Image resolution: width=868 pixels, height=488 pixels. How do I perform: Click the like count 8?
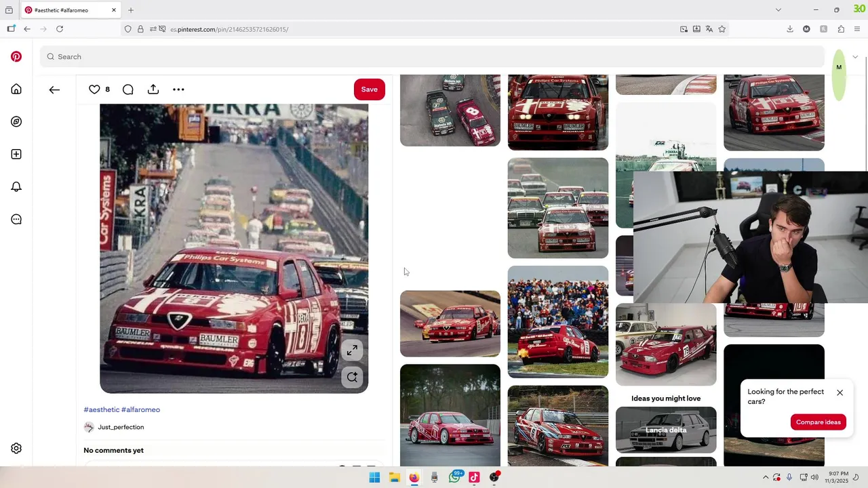107,89
